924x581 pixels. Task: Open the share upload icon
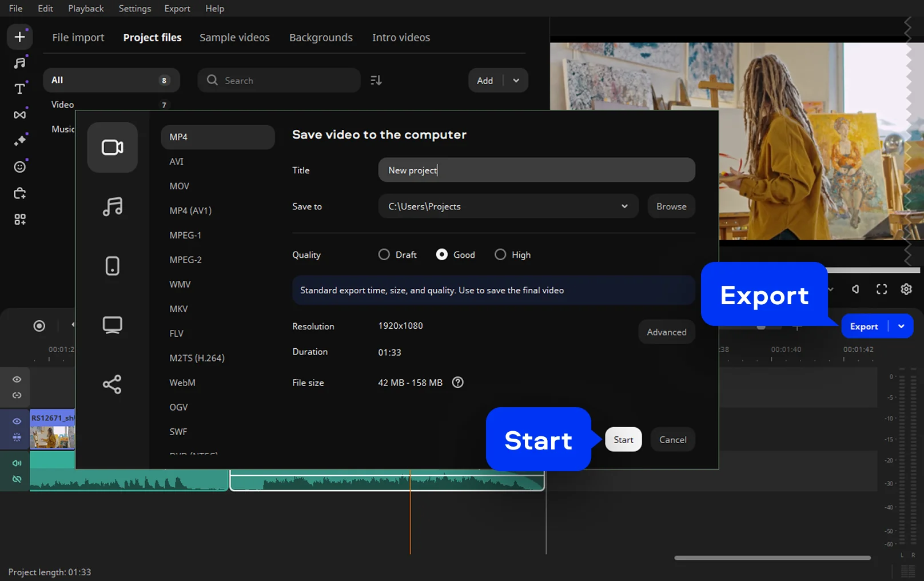tap(112, 384)
